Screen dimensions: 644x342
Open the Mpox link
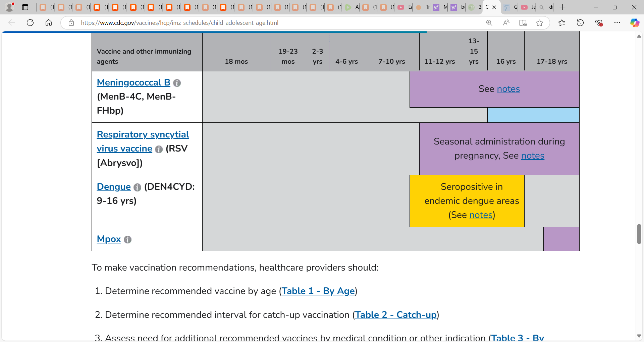click(109, 239)
